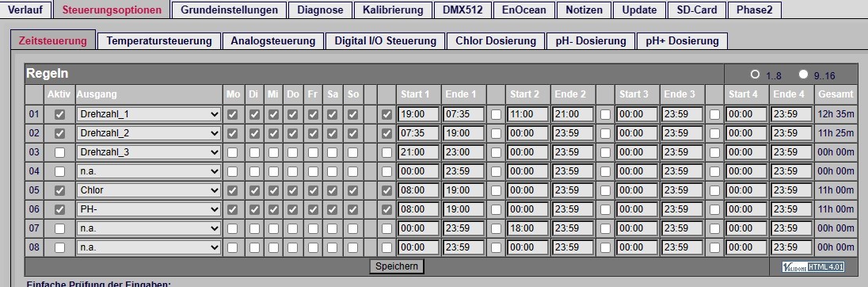This screenshot has width=868, height=287.
Task: Edit Start 1 field in rule 02
Action: click(418, 133)
